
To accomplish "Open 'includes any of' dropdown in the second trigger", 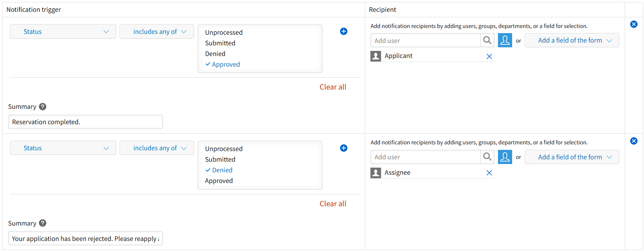I will point(157,148).
